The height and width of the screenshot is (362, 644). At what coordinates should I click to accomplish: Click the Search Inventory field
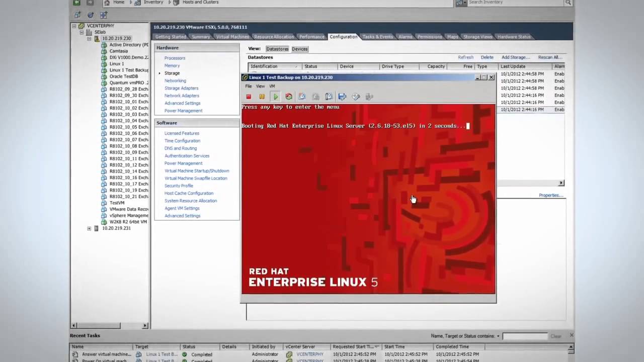tap(516, 3)
